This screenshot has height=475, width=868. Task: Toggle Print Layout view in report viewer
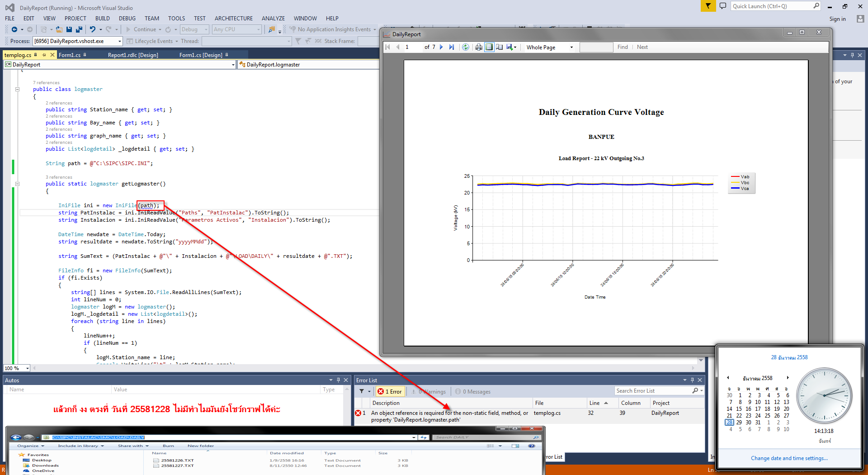coord(489,47)
